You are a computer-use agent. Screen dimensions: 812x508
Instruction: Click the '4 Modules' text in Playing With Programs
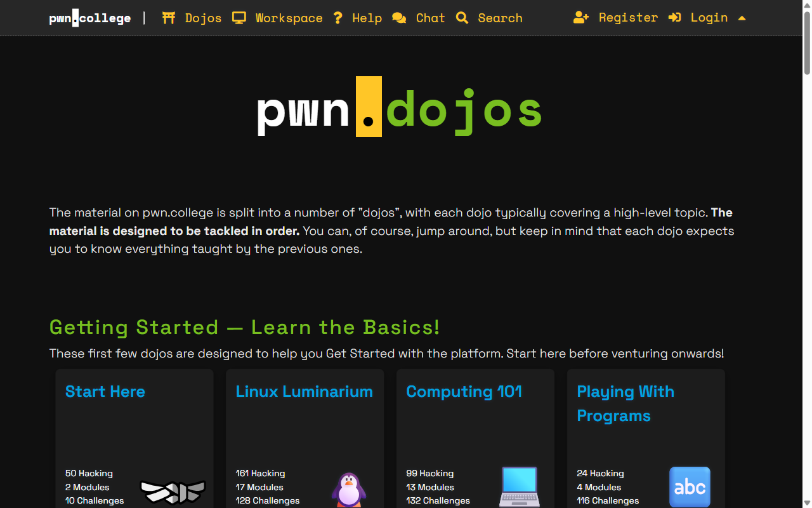point(599,488)
